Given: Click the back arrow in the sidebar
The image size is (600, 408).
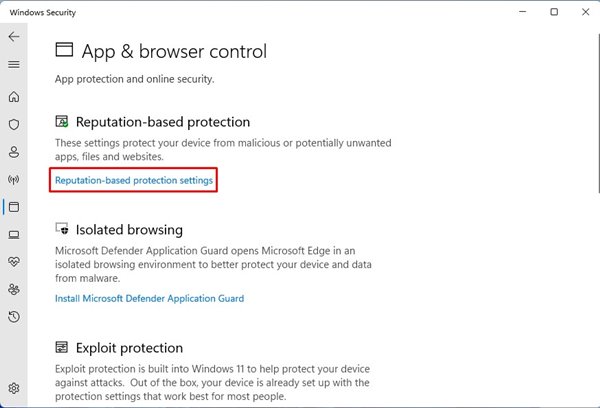Looking at the screenshot, I should point(14,36).
